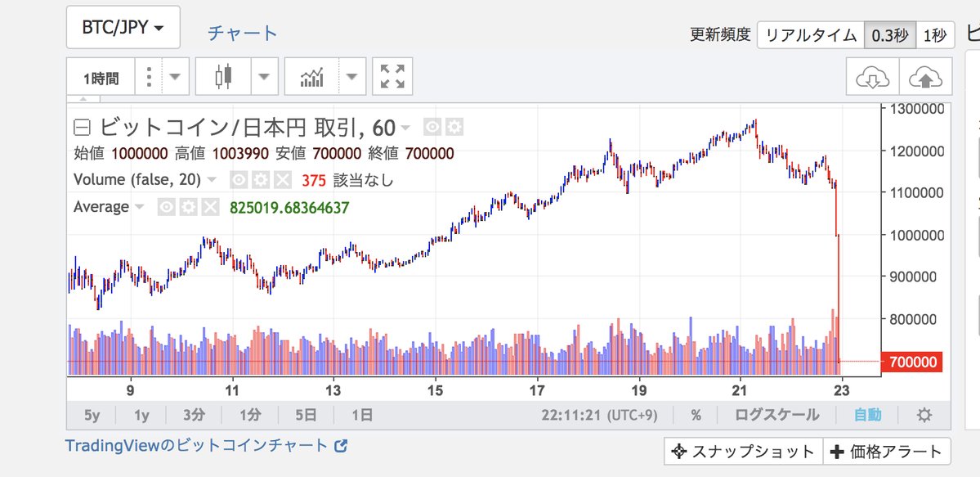Expand the dropdown arrow beside the 1時間 interval
This screenshot has width=980, height=477.
pyautogui.click(x=175, y=76)
